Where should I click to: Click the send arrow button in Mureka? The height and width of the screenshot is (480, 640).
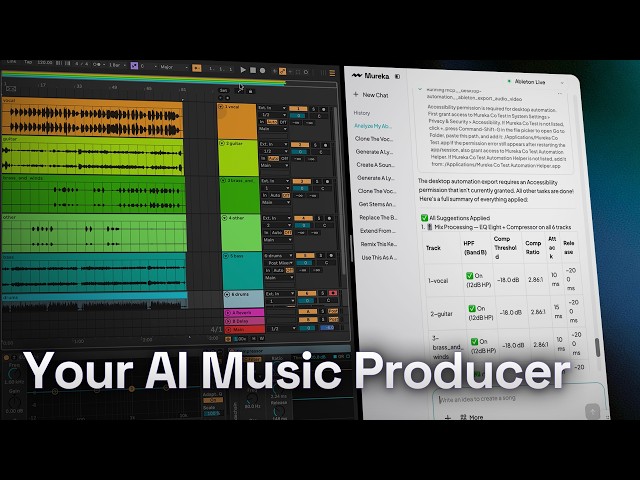[x=592, y=410]
